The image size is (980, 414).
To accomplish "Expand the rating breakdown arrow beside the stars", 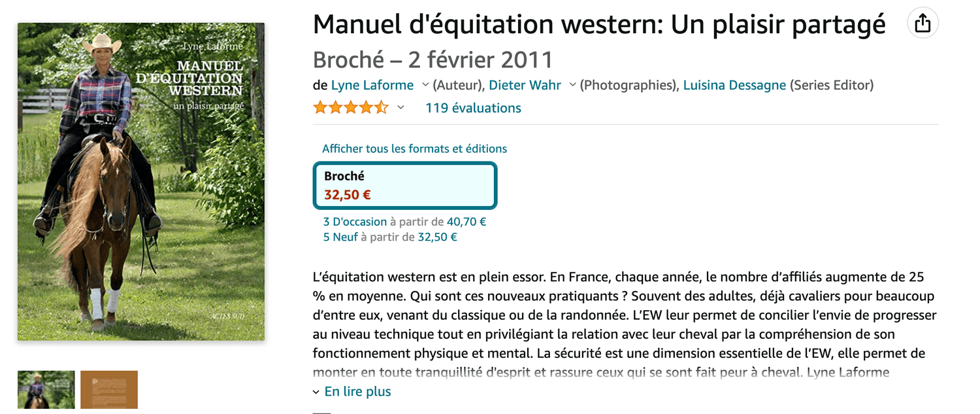I will [x=401, y=108].
